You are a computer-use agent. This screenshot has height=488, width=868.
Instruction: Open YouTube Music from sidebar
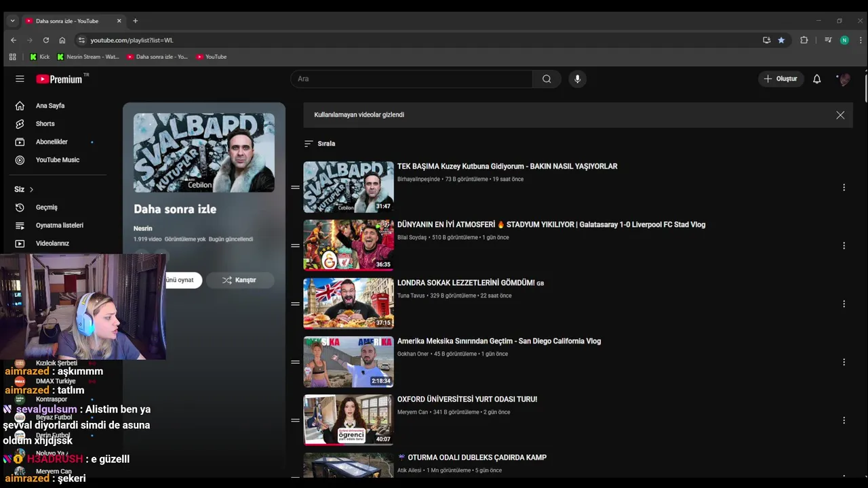point(58,160)
